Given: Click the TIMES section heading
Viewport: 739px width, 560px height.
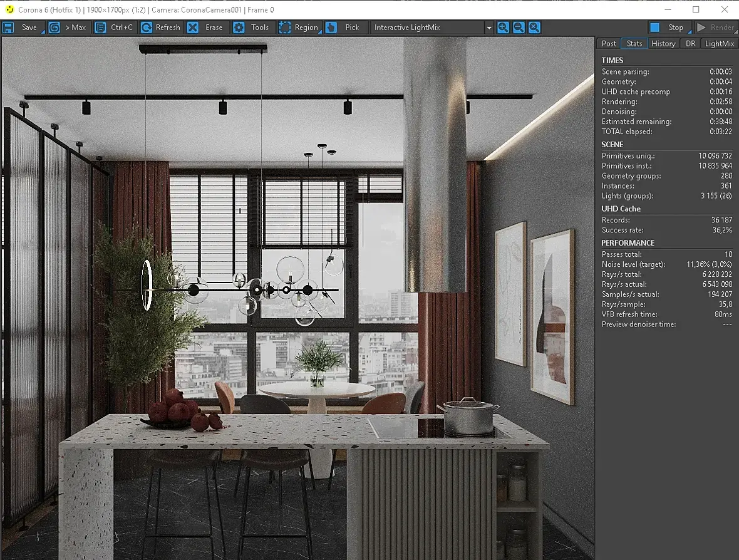Looking at the screenshot, I should click(612, 60).
